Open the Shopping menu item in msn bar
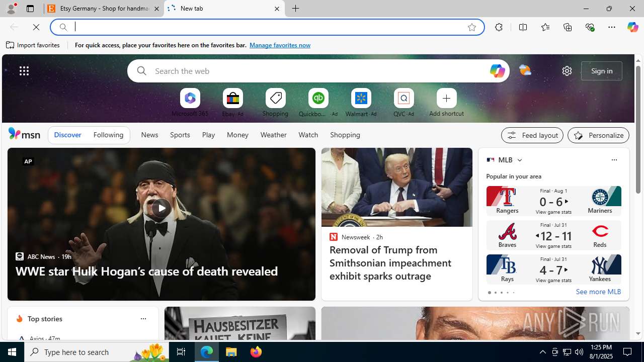This screenshot has width=644, height=362. [345, 135]
